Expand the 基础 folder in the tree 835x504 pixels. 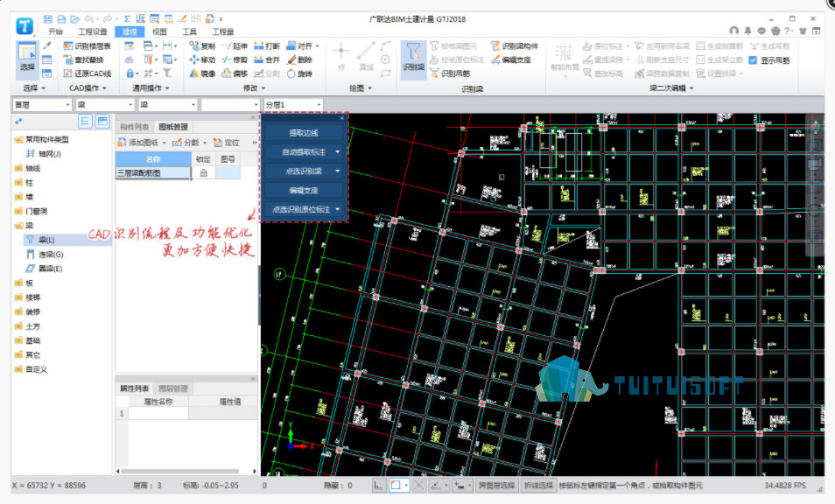18,340
